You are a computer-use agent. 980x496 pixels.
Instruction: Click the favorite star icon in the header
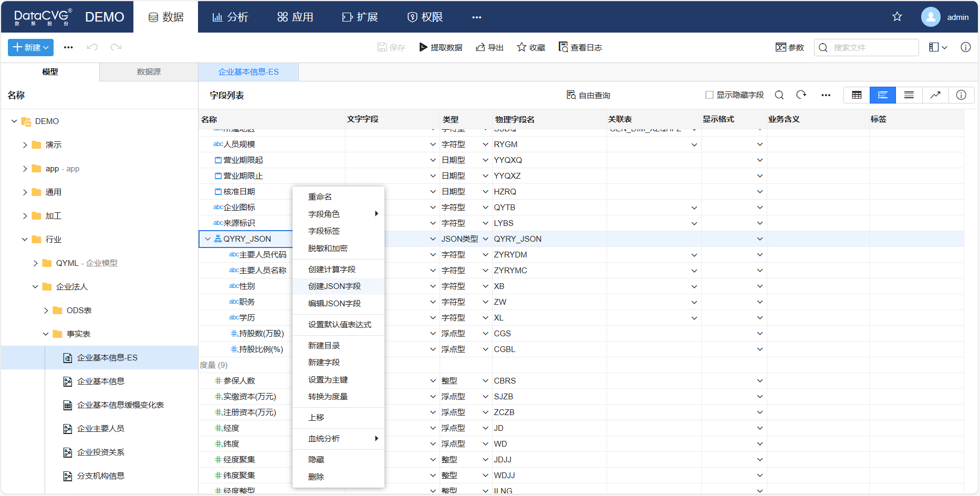click(x=897, y=17)
